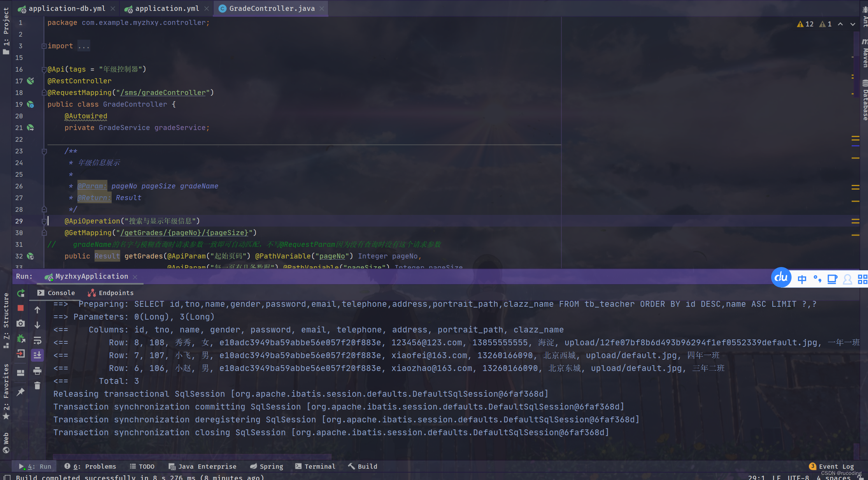The image size is (868, 480).
Task: Click the console horizontal scrollbar
Action: pyautogui.click(x=192, y=456)
